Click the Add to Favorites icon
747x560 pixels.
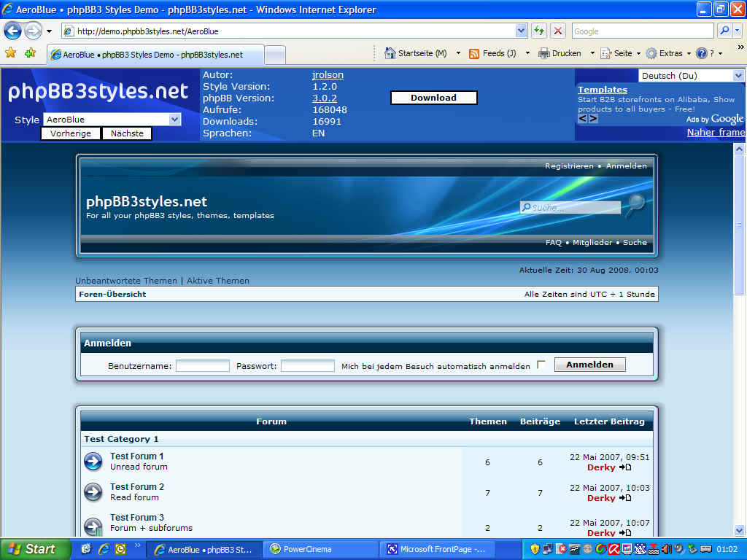click(30, 53)
